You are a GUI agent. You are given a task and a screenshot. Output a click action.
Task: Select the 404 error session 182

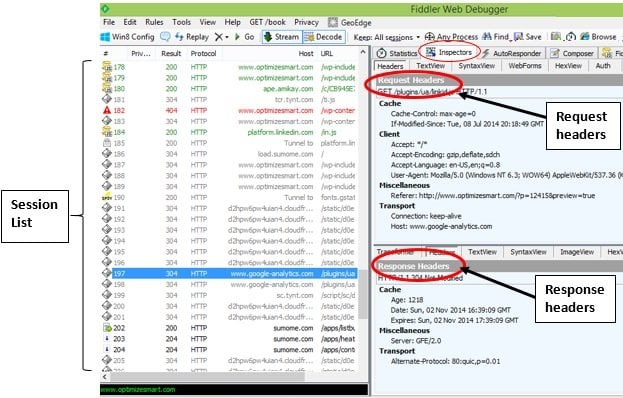pos(229,110)
